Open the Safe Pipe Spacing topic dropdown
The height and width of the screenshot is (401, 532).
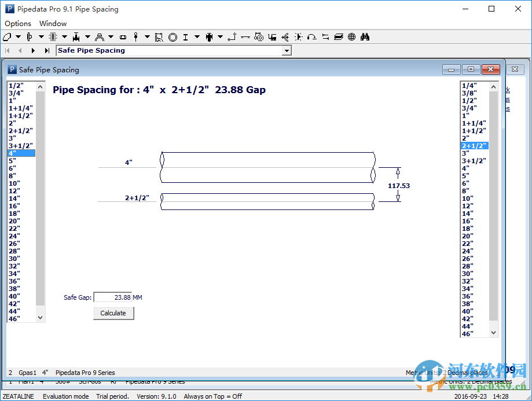287,50
